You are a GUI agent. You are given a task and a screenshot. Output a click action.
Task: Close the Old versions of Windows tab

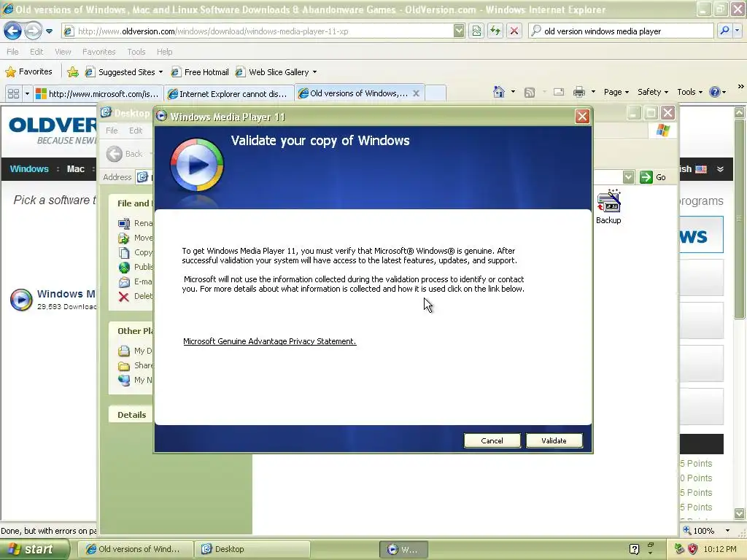416,93
